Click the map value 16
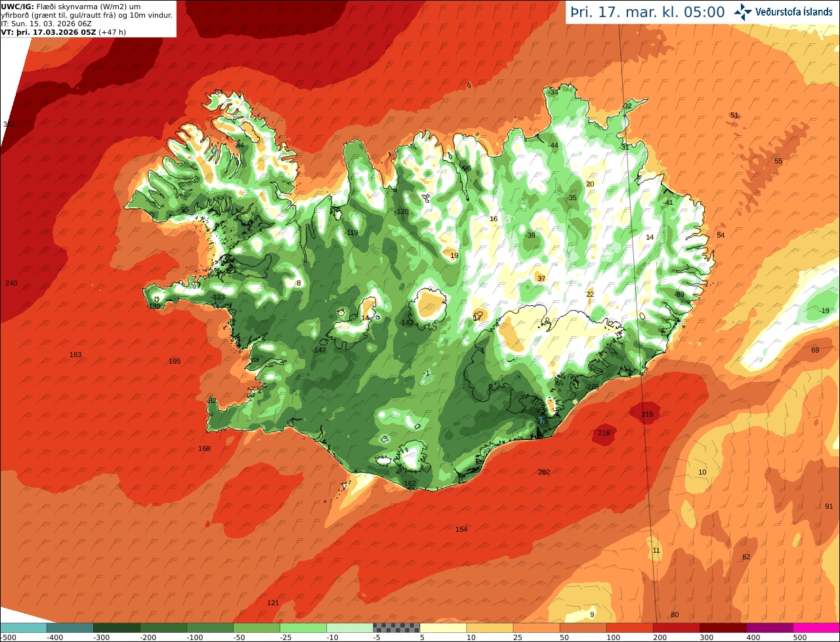The width and height of the screenshot is (840, 642). pyautogui.click(x=493, y=219)
